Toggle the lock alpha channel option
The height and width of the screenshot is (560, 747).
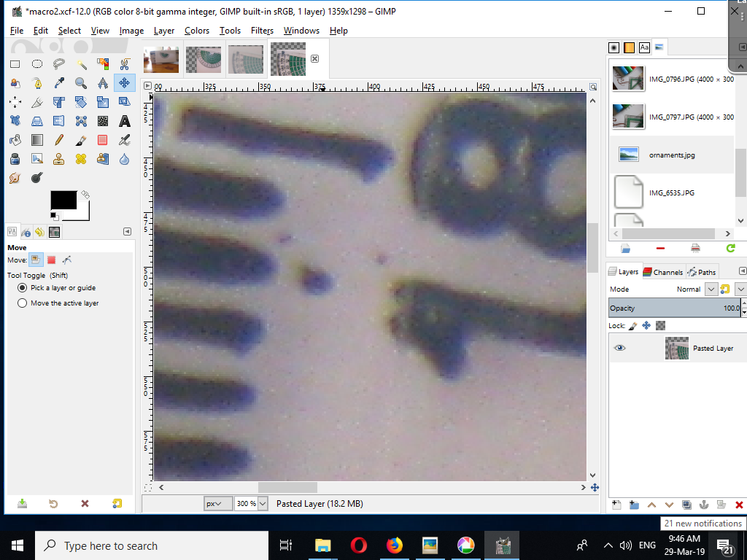tap(659, 325)
